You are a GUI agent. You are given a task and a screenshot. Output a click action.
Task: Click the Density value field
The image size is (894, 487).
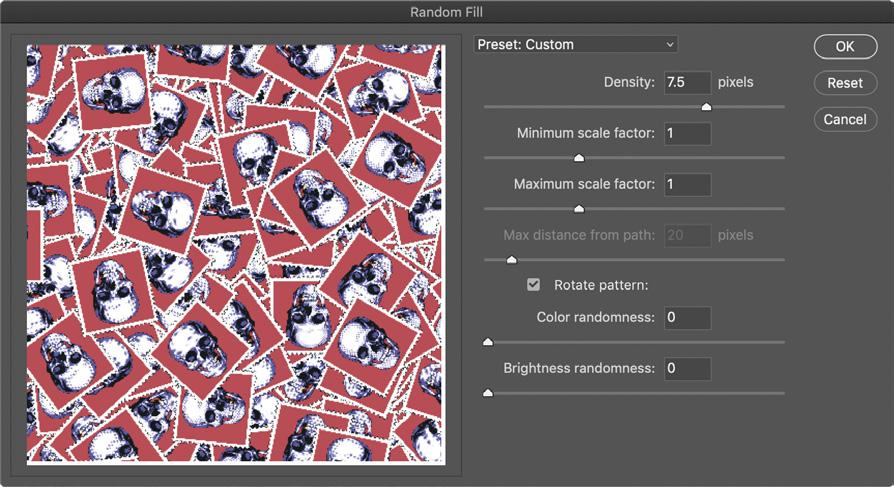click(688, 82)
